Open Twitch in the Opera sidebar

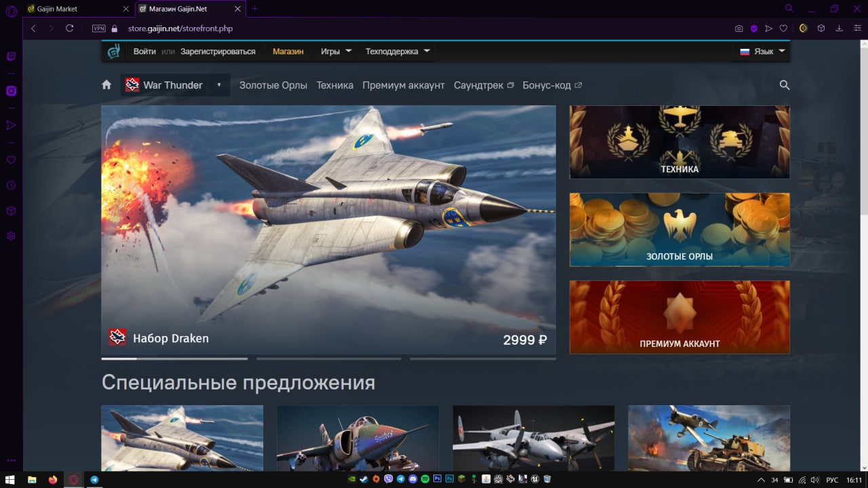tap(11, 57)
